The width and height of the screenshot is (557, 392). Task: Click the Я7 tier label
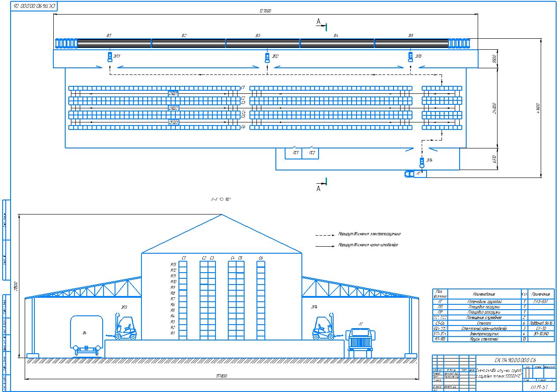point(173,299)
